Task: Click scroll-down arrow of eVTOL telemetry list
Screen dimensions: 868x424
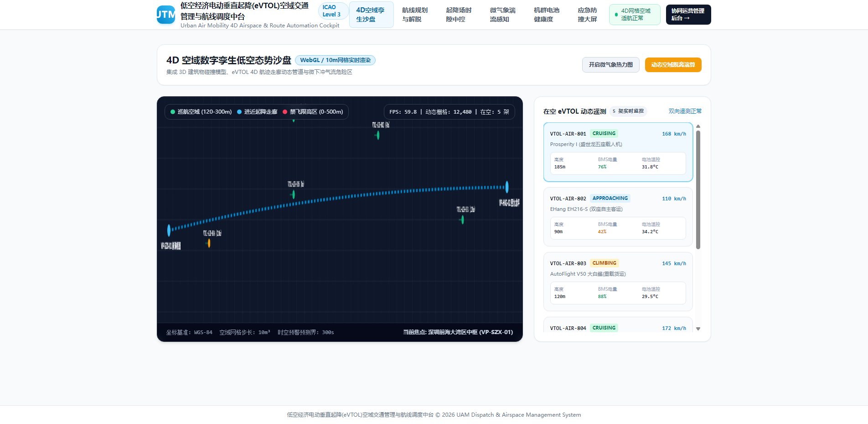Action: (698, 329)
